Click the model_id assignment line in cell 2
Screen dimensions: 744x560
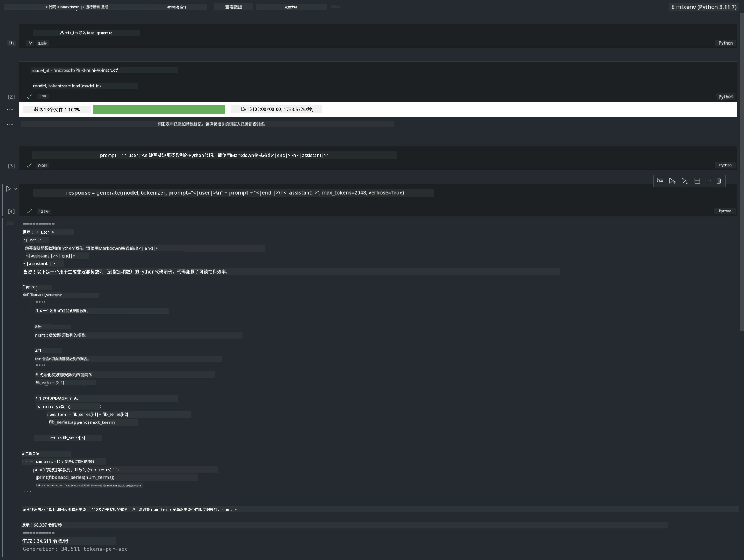pyautogui.click(x=75, y=70)
